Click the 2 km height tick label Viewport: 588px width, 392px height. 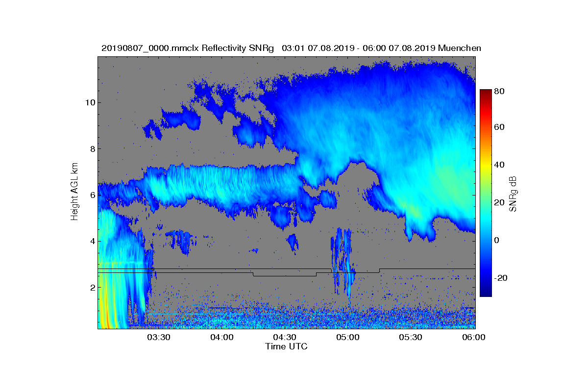pyautogui.click(x=92, y=288)
